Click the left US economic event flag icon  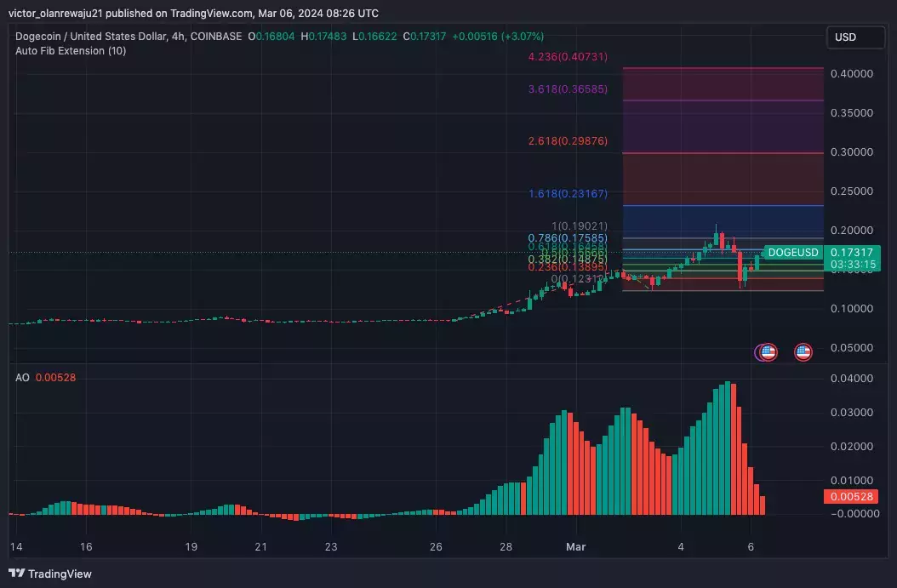tap(767, 352)
